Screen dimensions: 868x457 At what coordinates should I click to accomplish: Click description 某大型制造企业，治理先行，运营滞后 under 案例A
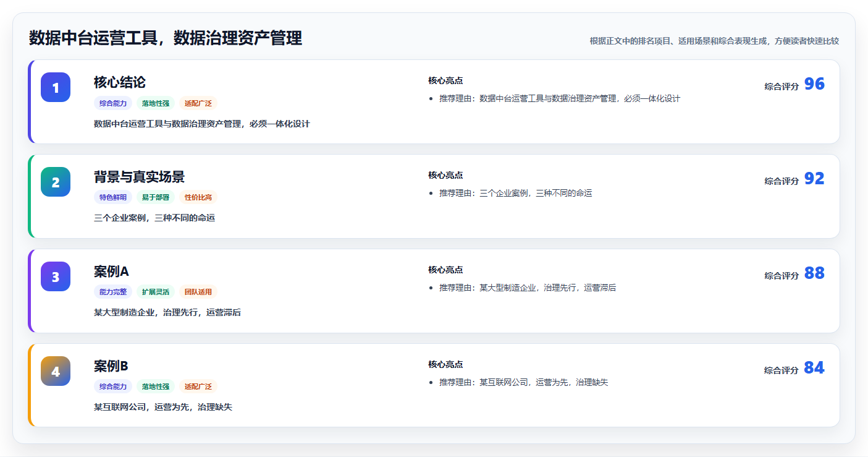pyautogui.click(x=167, y=313)
